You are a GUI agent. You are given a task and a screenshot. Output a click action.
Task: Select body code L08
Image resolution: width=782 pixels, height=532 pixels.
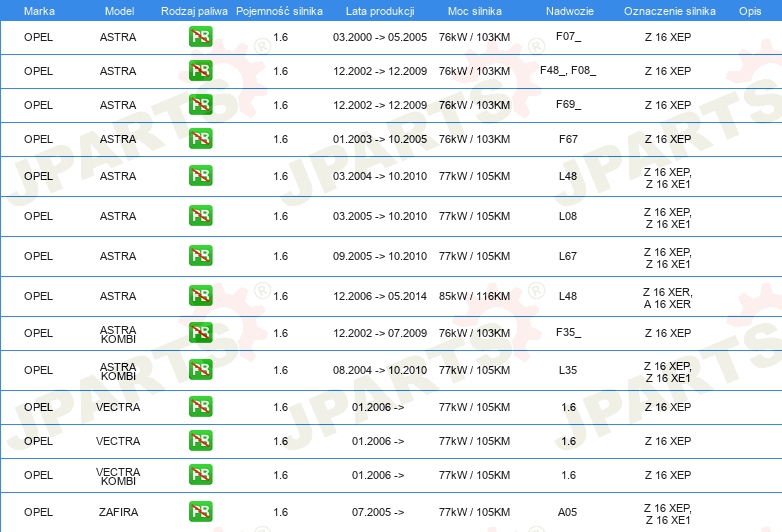tap(568, 216)
